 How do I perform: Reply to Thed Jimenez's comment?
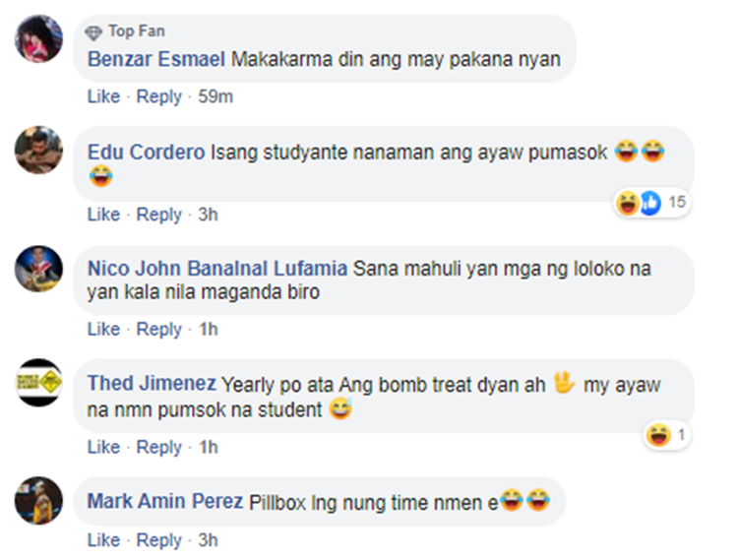click(x=158, y=447)
